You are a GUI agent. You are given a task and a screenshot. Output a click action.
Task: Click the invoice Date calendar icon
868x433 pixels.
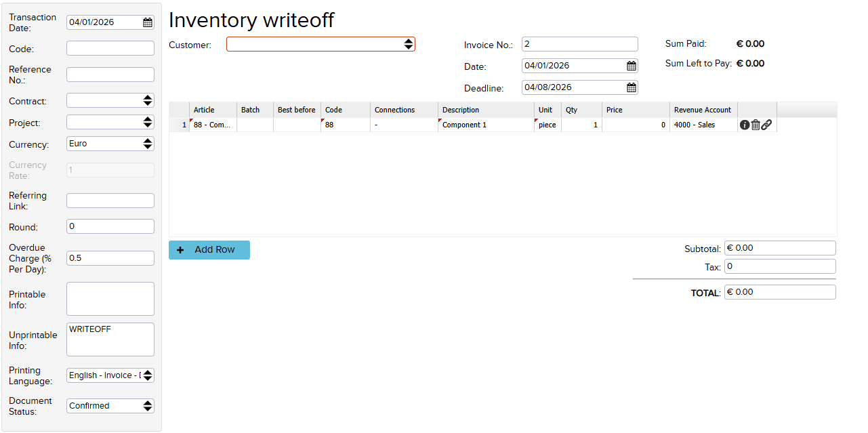click(x=632, y=66)
